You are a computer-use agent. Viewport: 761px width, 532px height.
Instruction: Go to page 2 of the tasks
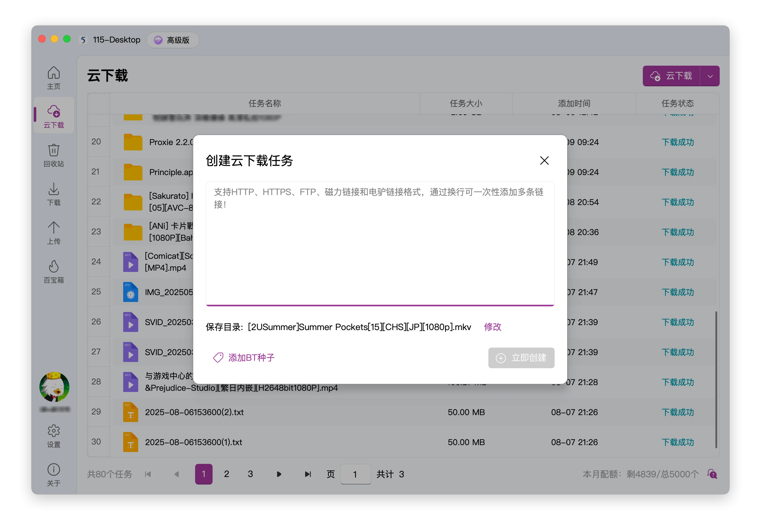(x=226, y=474)
